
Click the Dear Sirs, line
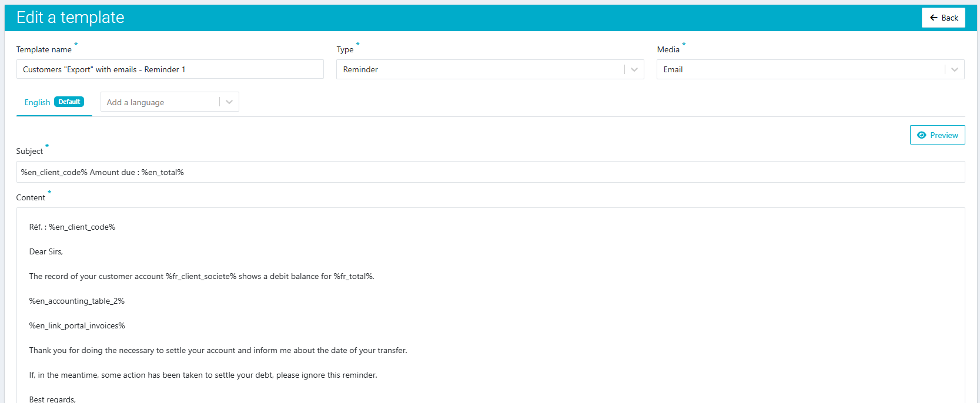[46, 251]
